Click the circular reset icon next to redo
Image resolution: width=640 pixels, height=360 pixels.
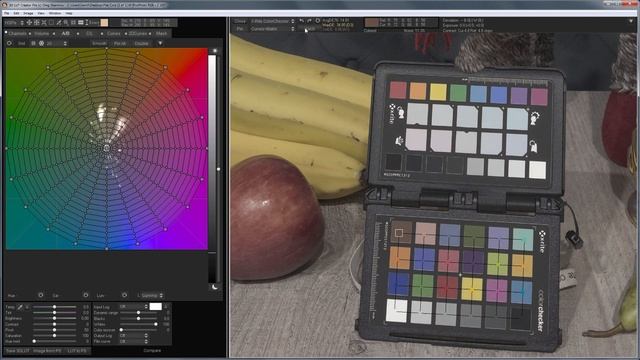coord(318,21)
